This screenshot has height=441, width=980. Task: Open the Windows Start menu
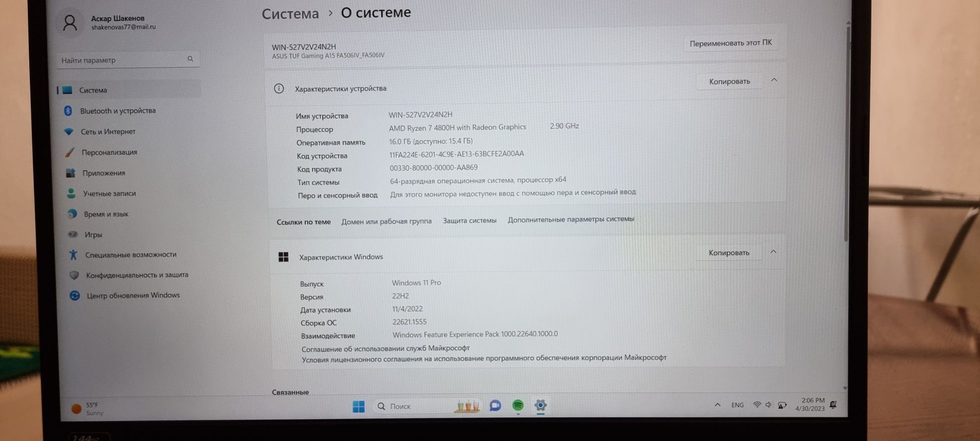coord(359,407)
